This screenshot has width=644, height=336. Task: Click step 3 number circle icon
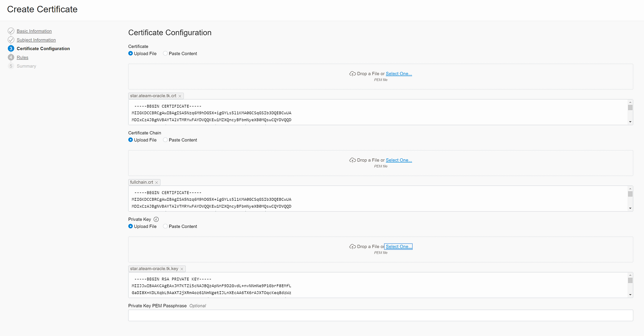(11, 48)
